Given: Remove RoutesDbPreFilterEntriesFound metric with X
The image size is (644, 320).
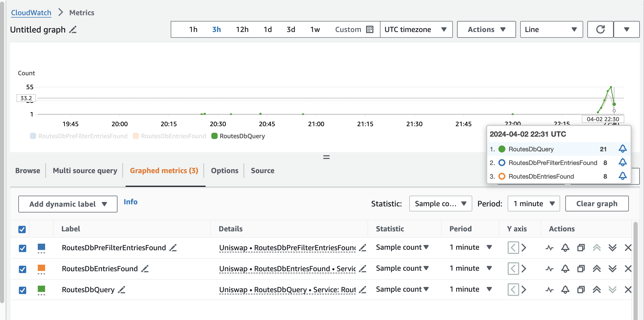Looking at the screenshot, I should (628, 248).
